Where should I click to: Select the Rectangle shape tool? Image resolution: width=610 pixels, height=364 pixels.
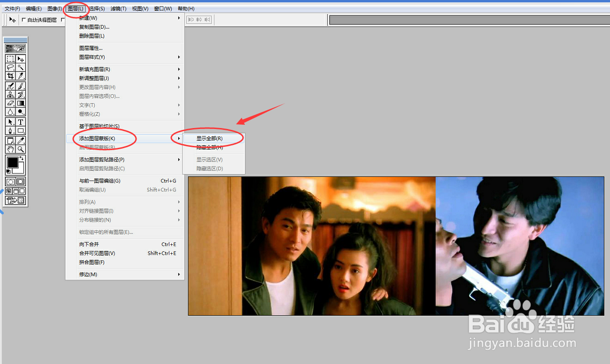tap(21, 130)
